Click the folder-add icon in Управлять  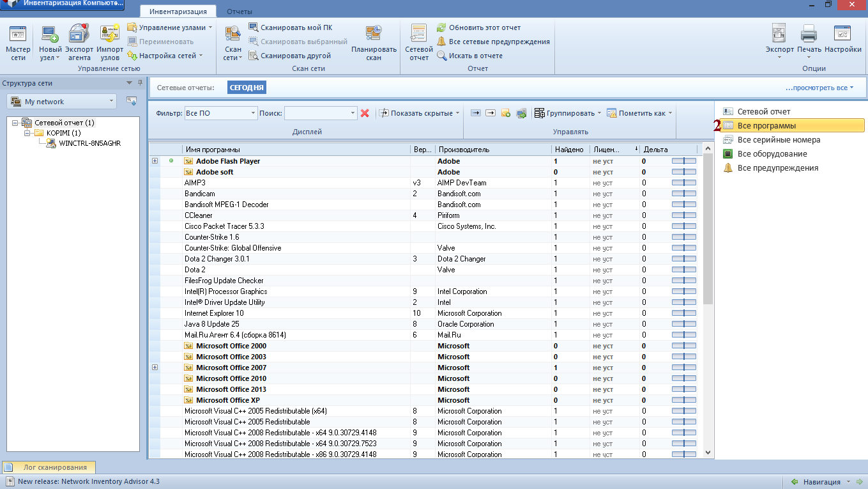coord(506,113)
